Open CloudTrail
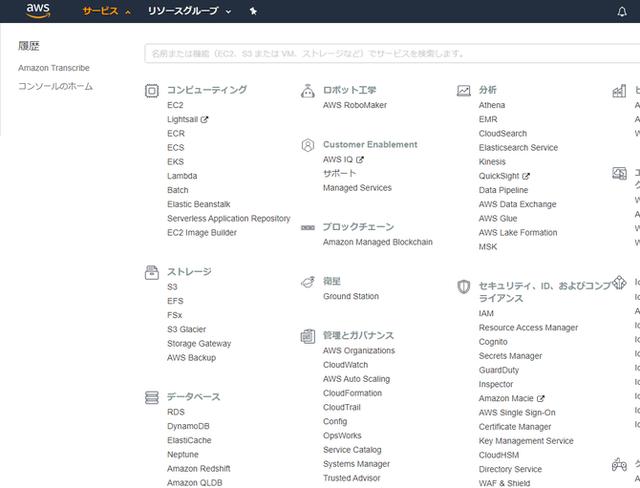Viewport: 640px width, 488px height. (x=342, y=407)
